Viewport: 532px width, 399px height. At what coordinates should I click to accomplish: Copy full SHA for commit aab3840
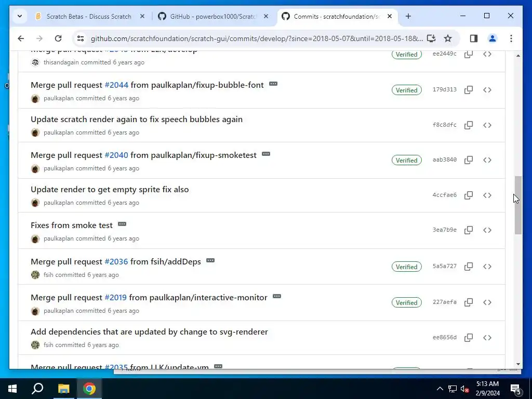point(469,160)
